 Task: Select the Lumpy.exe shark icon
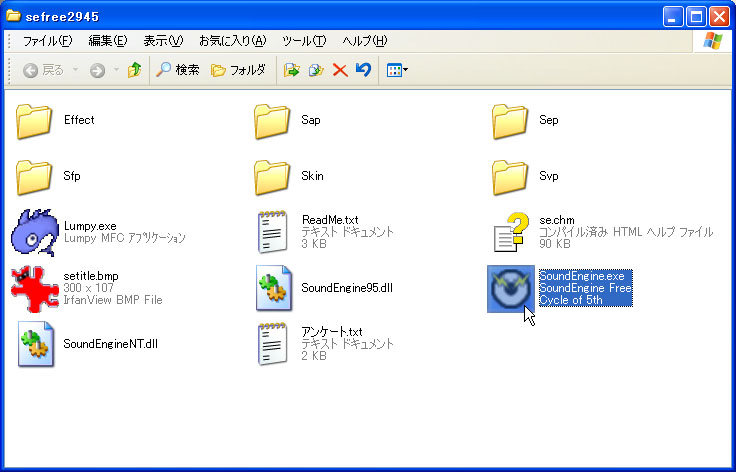point(35,233)
